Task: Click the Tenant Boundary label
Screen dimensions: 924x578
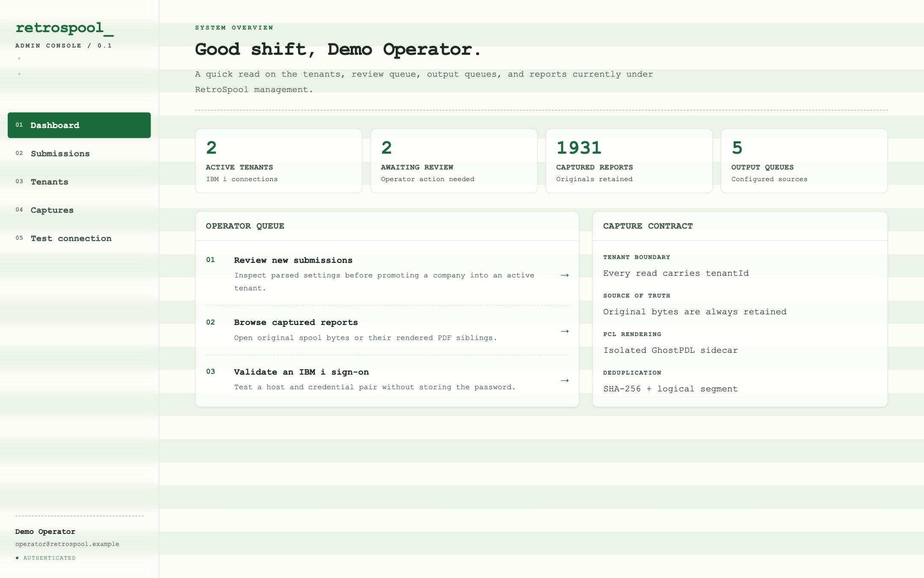Action: (637, 257)
